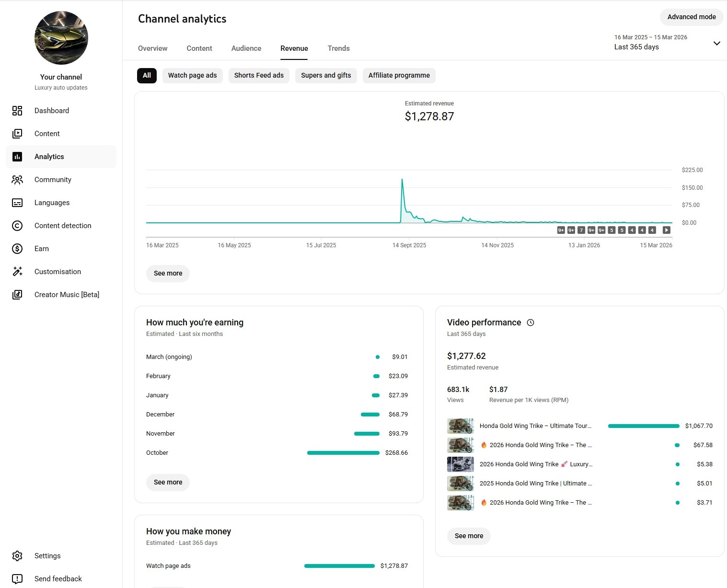This screenshot has height=588, width=727.
Task: Click the Earn dollar icon
Action: click(x=17, y=249)
